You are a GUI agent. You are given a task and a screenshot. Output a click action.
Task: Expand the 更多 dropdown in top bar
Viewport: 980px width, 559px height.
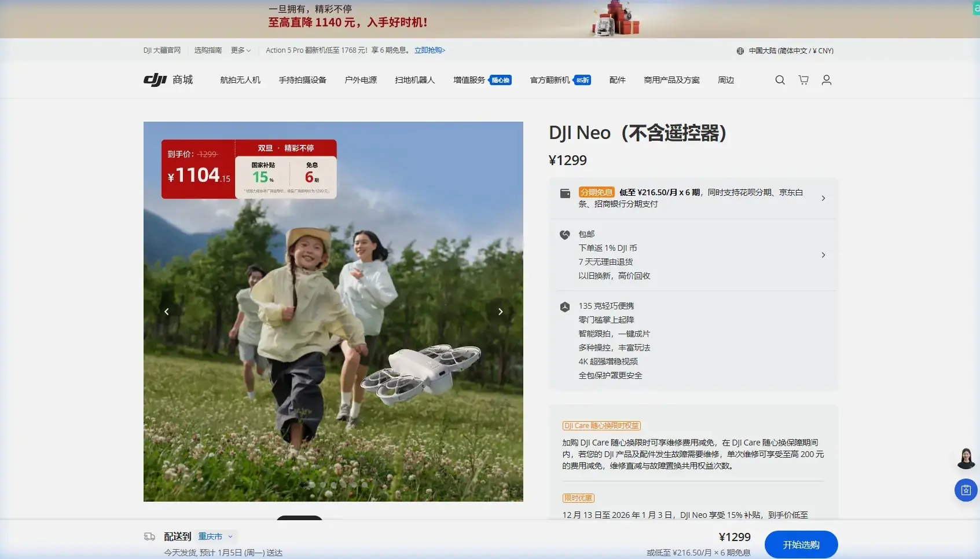[x=241, y=50]
